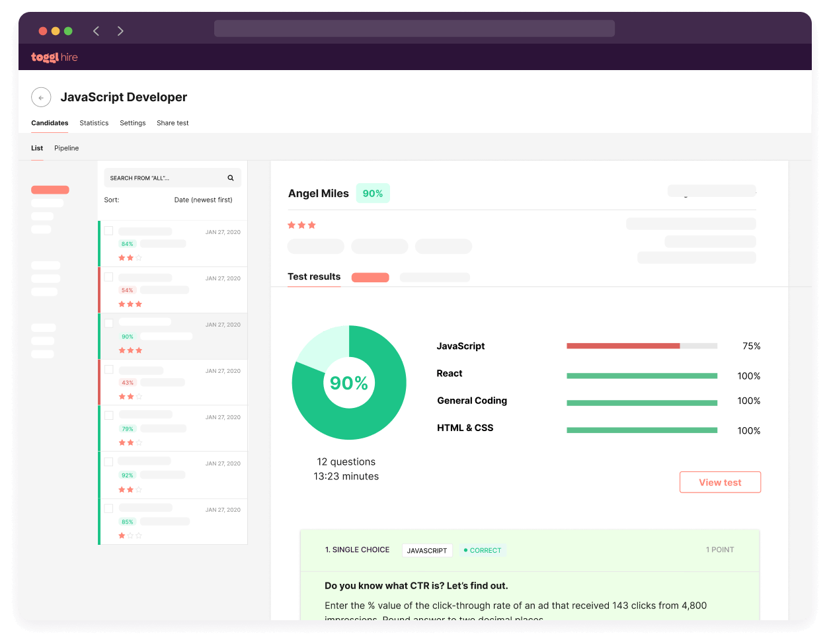Click the HTML & CSS progress bar
This screenshot has width=829, height=644.
point(642,430)
